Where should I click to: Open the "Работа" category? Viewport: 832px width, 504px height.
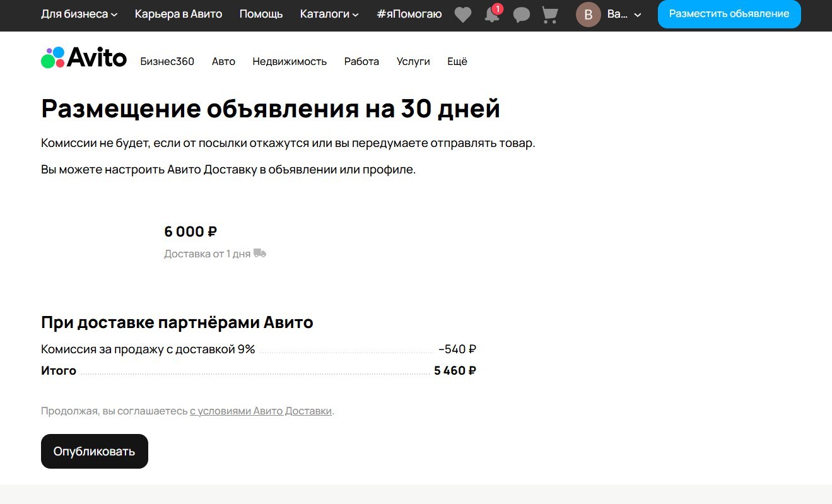pyautogui.click(x=361, y=61)
